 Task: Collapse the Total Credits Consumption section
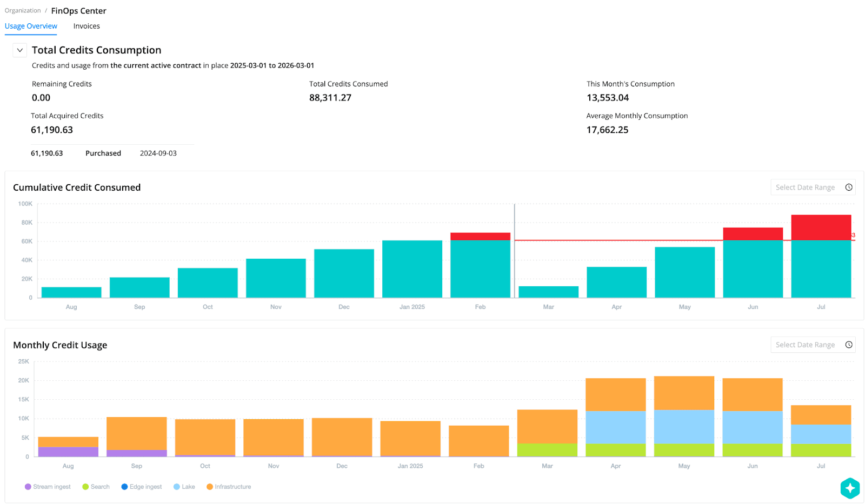[x=20, y=50]
